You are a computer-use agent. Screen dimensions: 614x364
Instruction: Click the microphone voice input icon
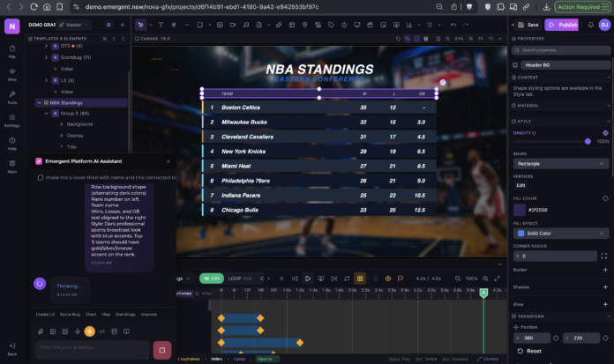(x=78, y=331)
